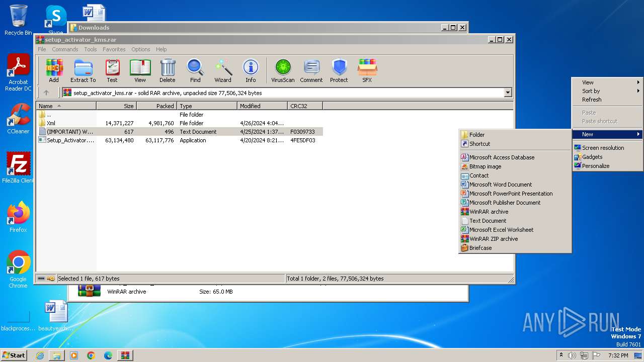This screenshot has width=644, height=362.
Task: Sort by Name column header
Action: [x=66, y=106]
